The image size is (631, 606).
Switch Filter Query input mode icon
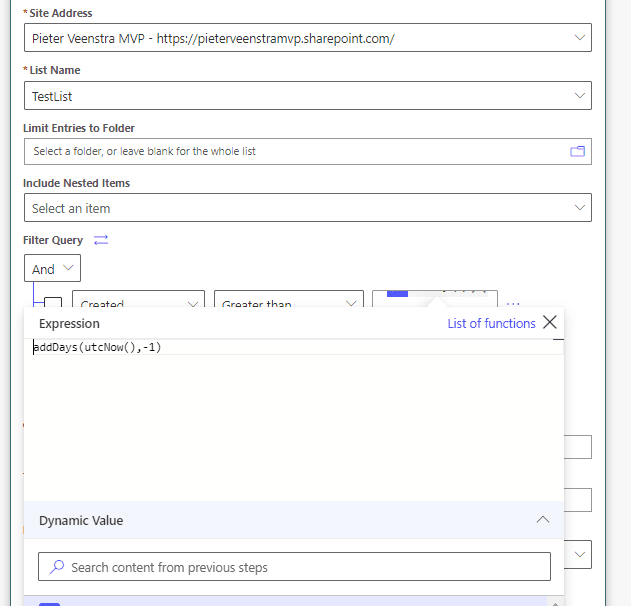tap(101, 240)
